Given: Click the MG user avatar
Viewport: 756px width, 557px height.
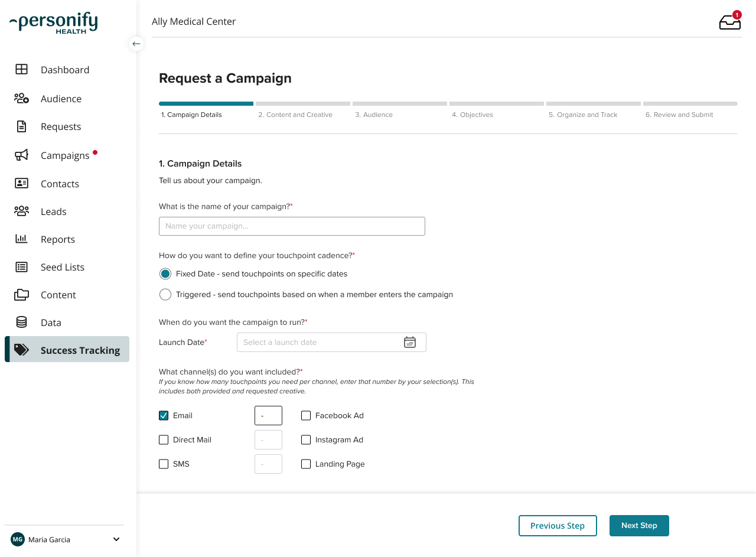Looking at the screenshot, I should coord(18,539).
